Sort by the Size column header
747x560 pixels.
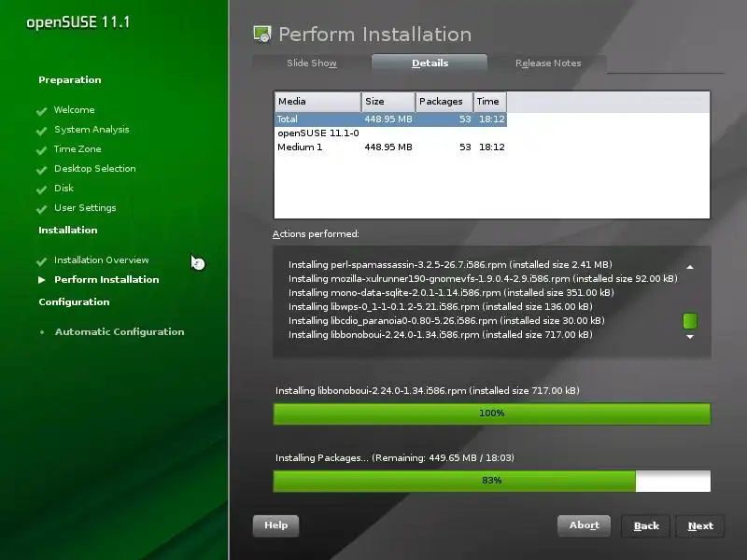[x=388, y=102]
